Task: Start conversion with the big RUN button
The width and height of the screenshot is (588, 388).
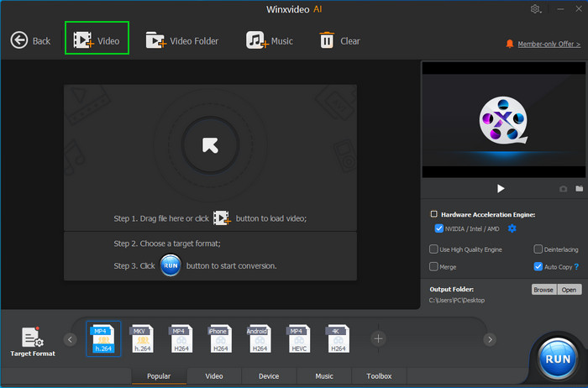Action: pos(558,359)
